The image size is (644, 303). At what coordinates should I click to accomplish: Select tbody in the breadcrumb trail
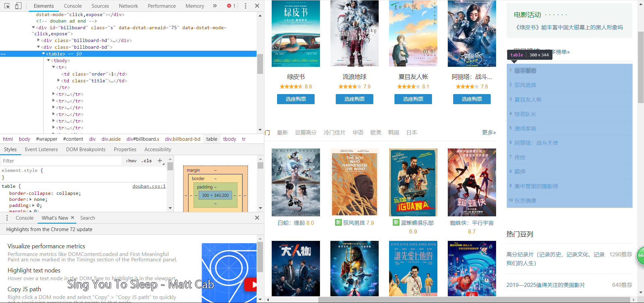click(x=230, y=139)
